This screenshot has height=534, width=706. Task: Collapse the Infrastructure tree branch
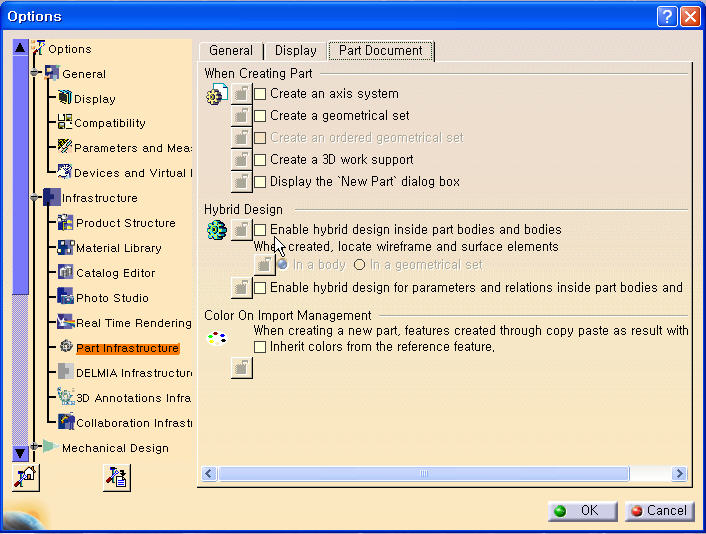coord(36,198)
